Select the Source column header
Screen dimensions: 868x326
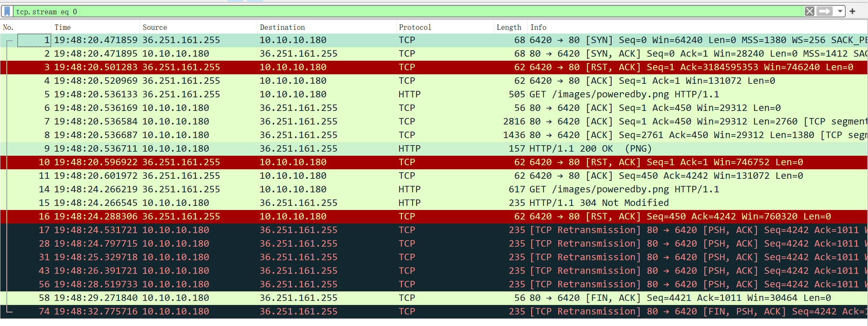click(x=155, y=27)
